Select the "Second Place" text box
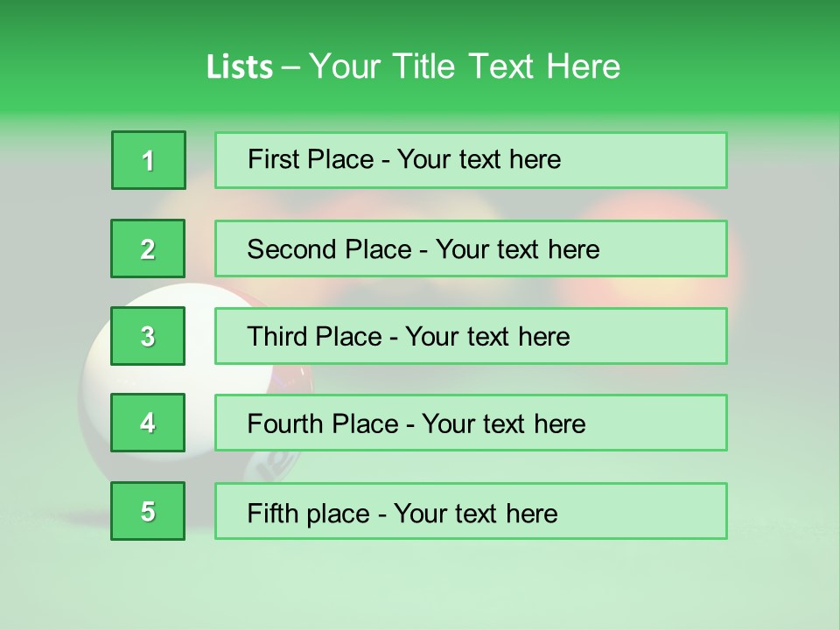 coord(471,248)
